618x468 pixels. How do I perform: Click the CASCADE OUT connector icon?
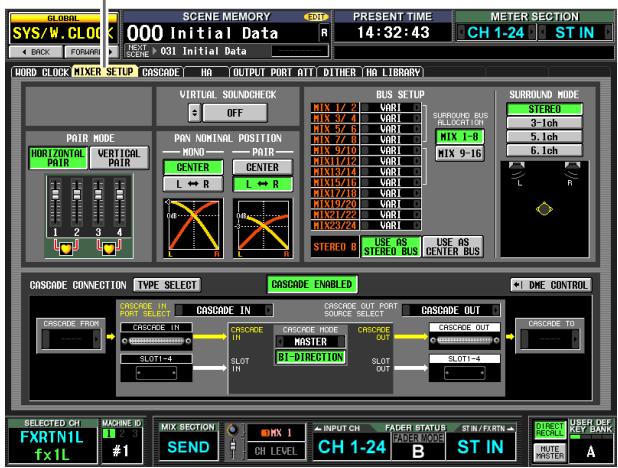(465, 340)
